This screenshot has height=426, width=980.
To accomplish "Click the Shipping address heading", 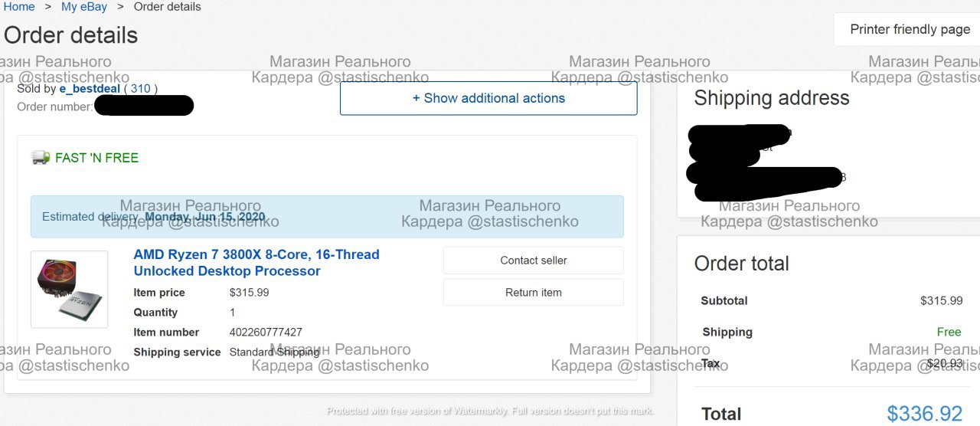I will pyautogui.click(x=772, y=98).
